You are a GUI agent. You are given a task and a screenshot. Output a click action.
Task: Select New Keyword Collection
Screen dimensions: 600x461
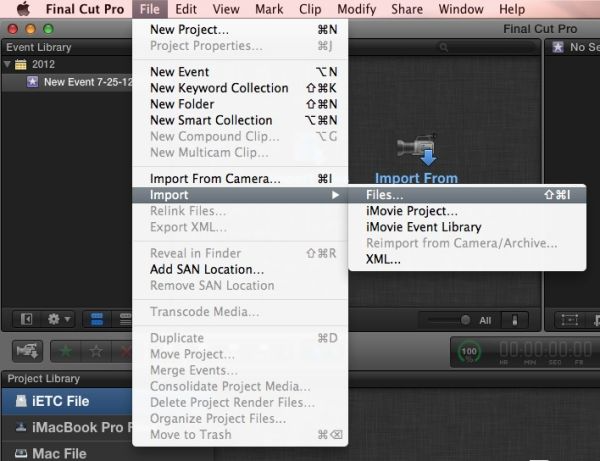(x=240, y=88)
